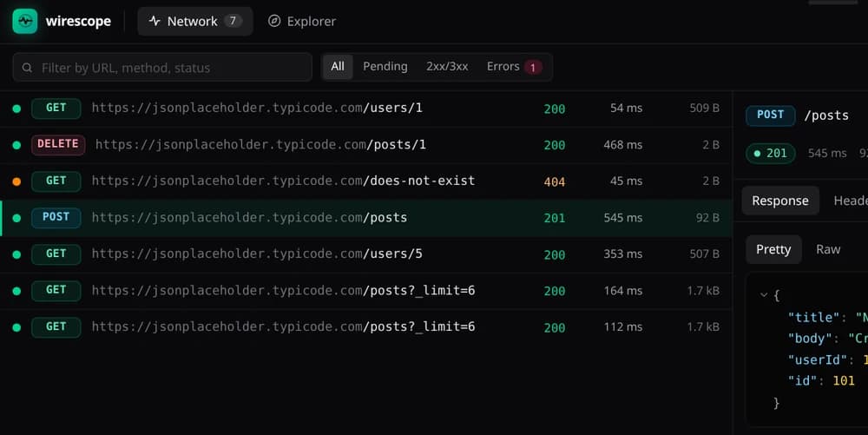The height and width of the screenshot is (435, 868).
Task: Select the 164 ms posts?_limit=6 request
Action: (x=366, y=291)
